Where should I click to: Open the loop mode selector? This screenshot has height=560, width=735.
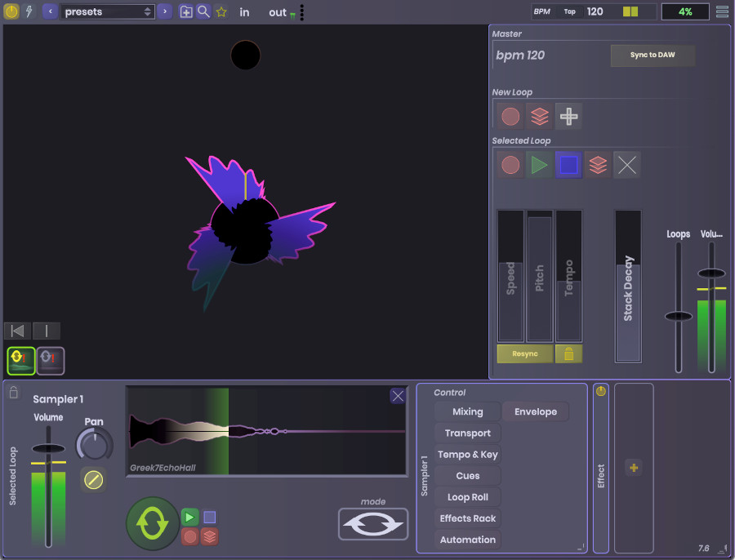(x=373, y=524)
